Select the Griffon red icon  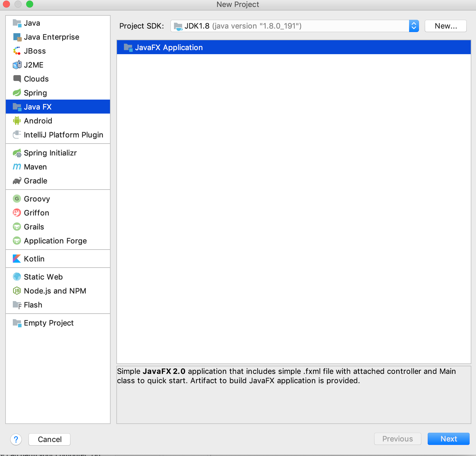tap(17, 213)
